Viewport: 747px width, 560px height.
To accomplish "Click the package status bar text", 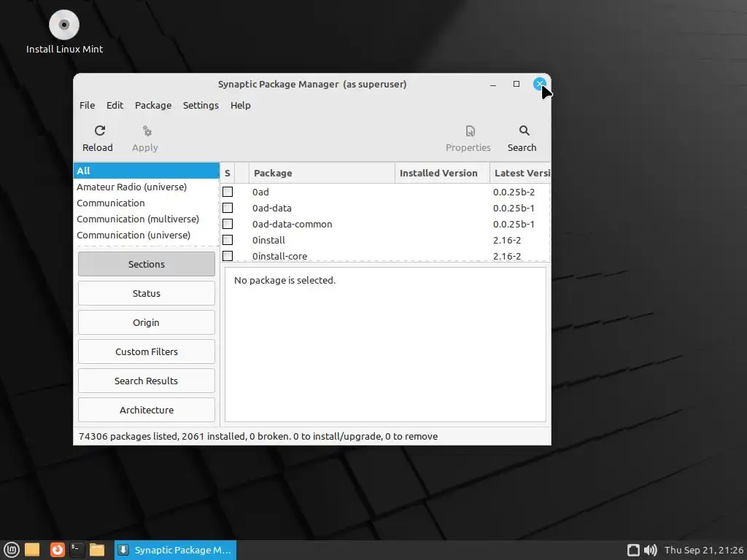I will 258,436.
